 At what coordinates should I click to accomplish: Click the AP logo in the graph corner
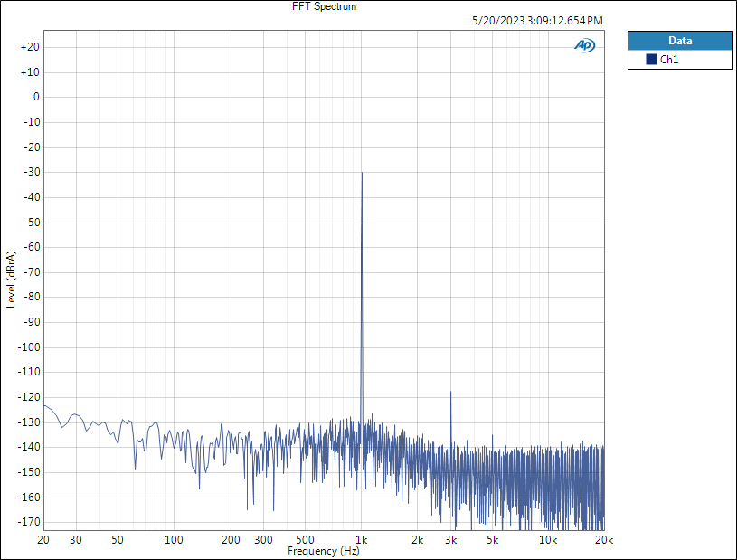(x=585, y=45)
